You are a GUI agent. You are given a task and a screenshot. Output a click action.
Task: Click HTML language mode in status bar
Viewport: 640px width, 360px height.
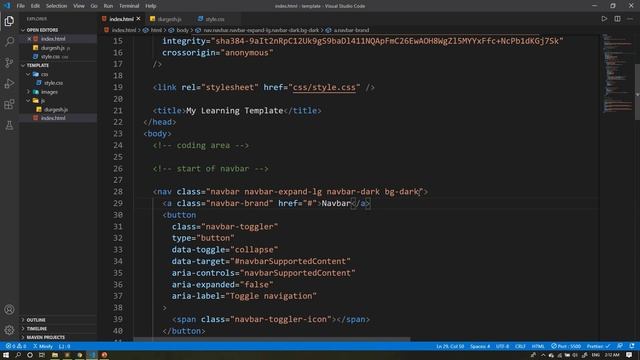538,346
